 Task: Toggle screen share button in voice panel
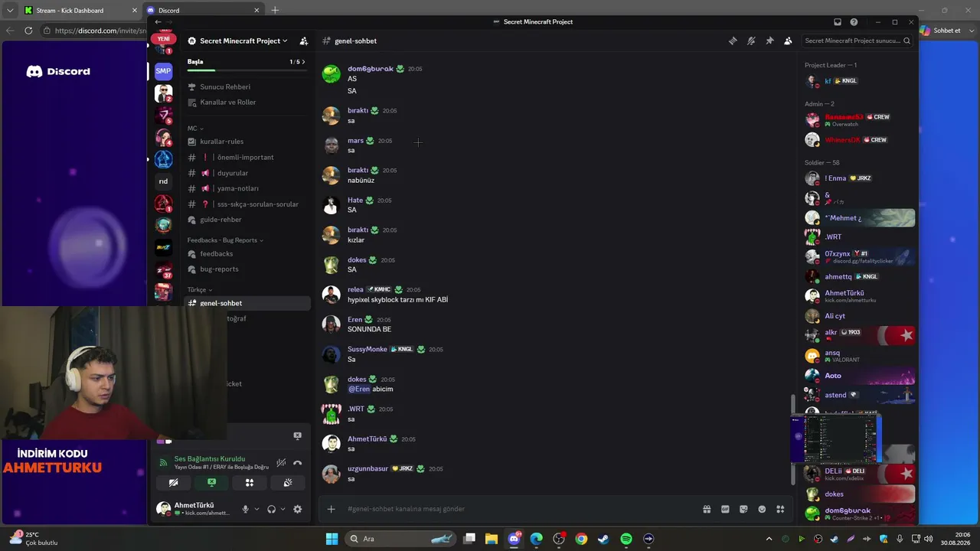(x=211, y=483)
